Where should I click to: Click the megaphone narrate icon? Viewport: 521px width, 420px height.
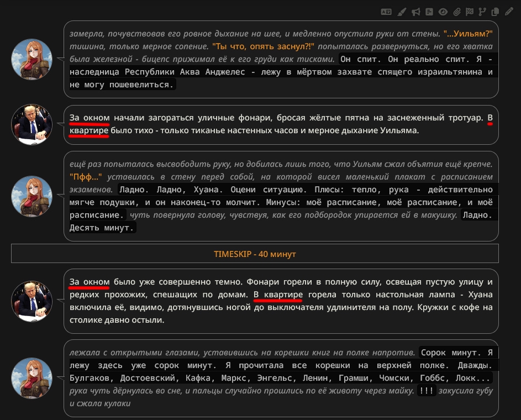415,12
